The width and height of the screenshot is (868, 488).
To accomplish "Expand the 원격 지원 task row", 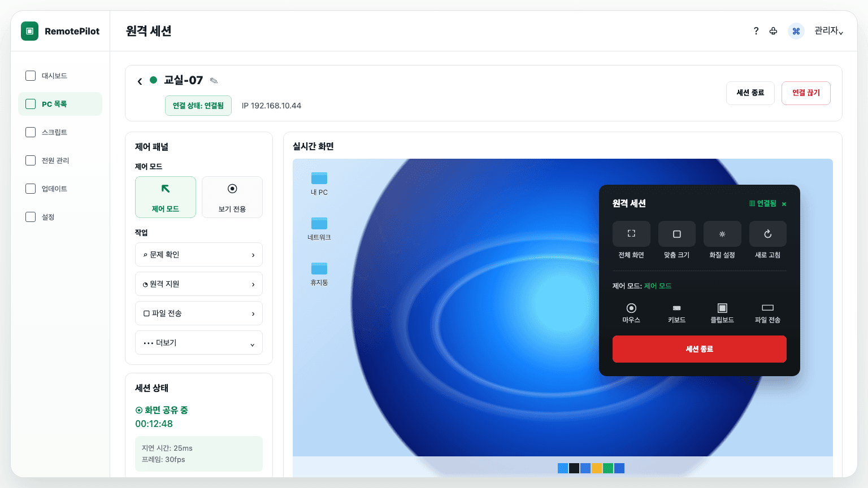I will point(199,284).
